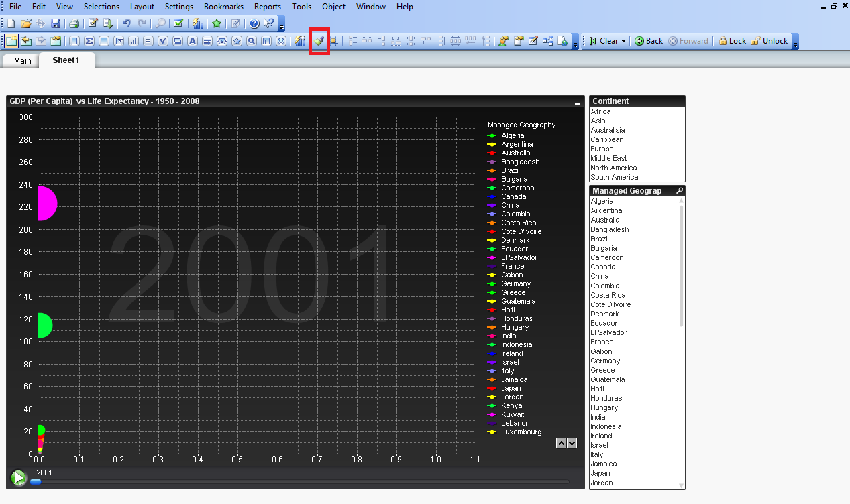
Task: Open Help Topics with the question mark icon
Action: click(x=254, y=23)
